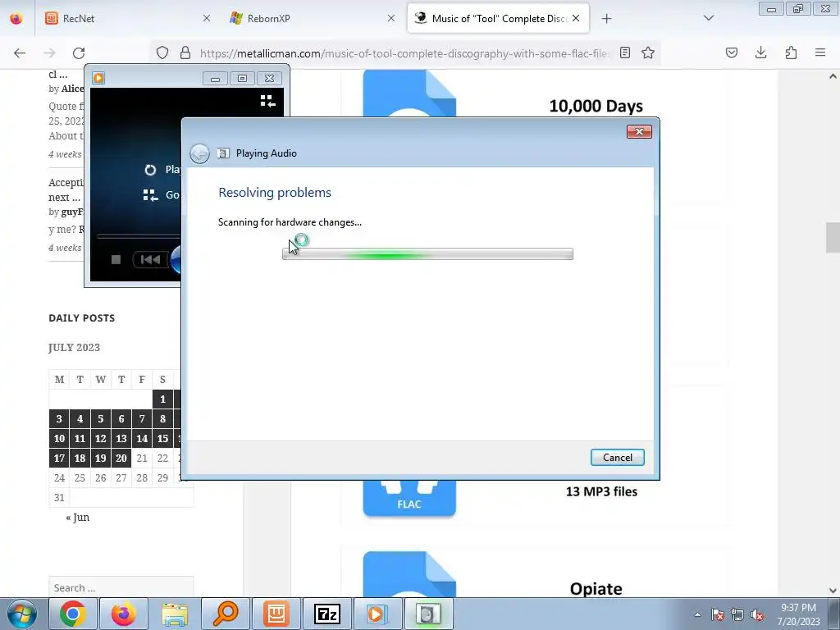Open a new browser tab
This screenshot has height=630, width=840.
pyautogui.click(x=606, y=19)
